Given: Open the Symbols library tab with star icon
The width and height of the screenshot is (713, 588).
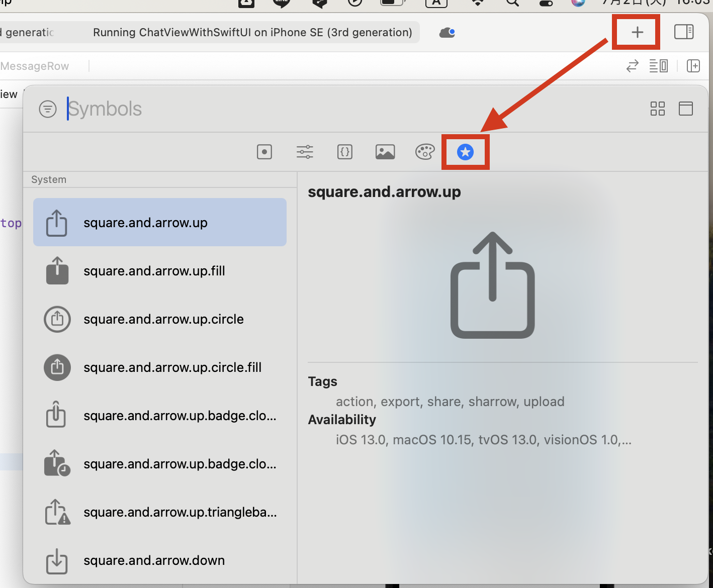Looking at the screenshot, I should (x=465, y=152).
